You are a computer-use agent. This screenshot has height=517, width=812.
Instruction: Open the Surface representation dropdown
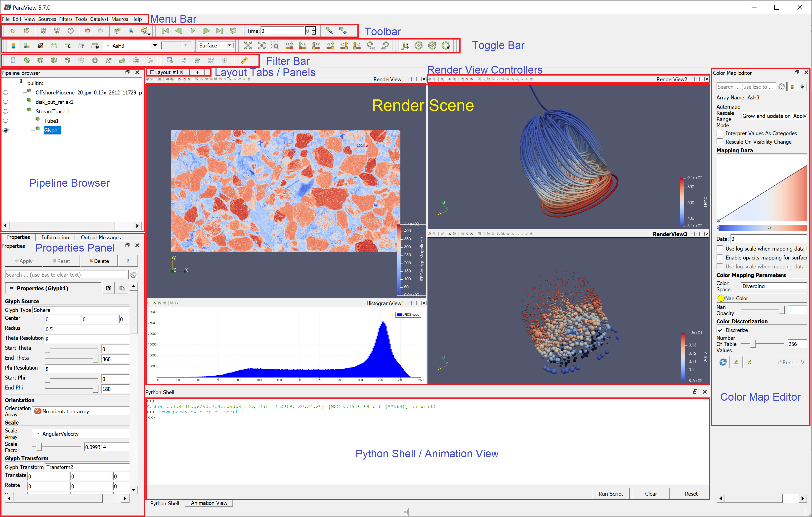[x=216, y=45]
